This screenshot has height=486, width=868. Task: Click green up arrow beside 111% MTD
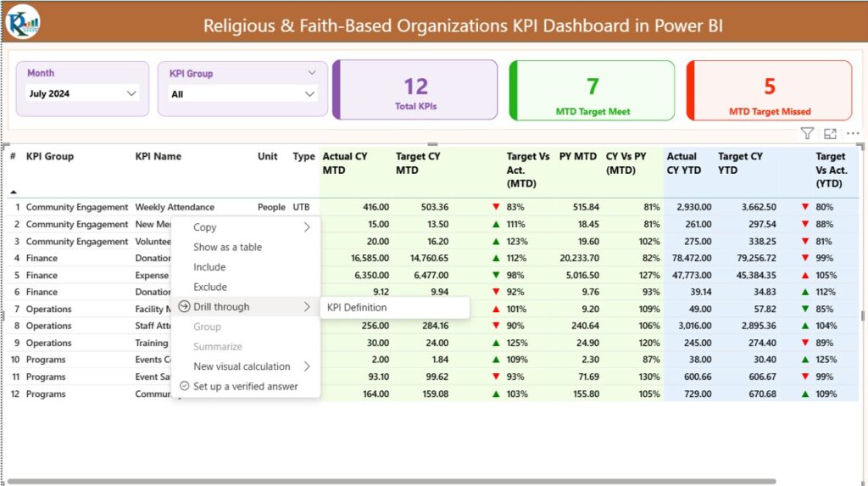pyautogui.click(x=496, y=224)
